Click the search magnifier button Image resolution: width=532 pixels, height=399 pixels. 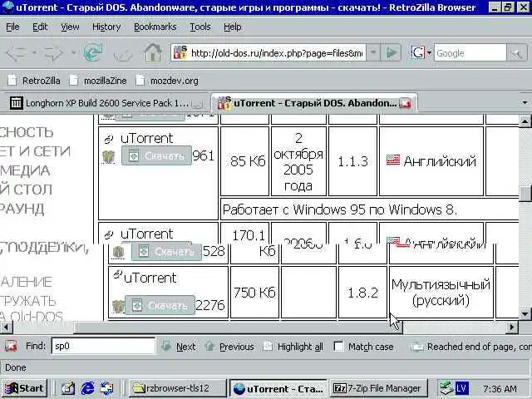coord(517,53)
